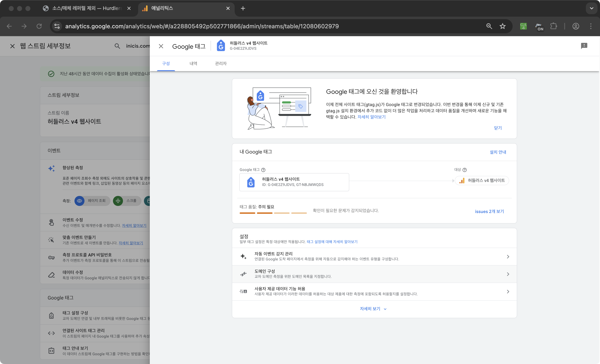
Task: Switch to the 관리자 tab
Action: pos(221,64)
